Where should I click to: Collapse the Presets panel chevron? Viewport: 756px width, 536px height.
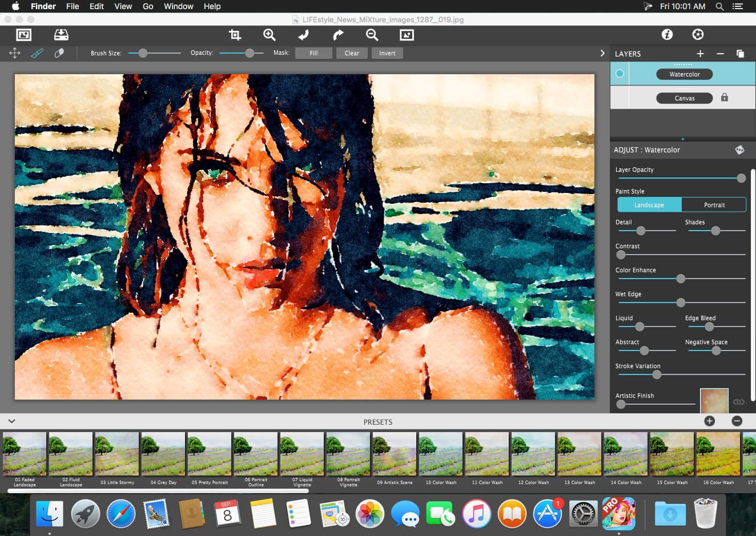11,421
